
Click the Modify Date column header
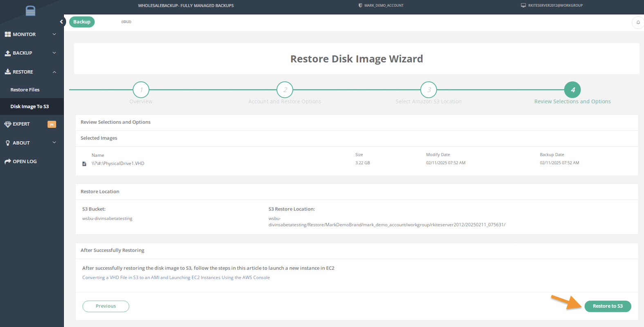click(x=438, y=155)
